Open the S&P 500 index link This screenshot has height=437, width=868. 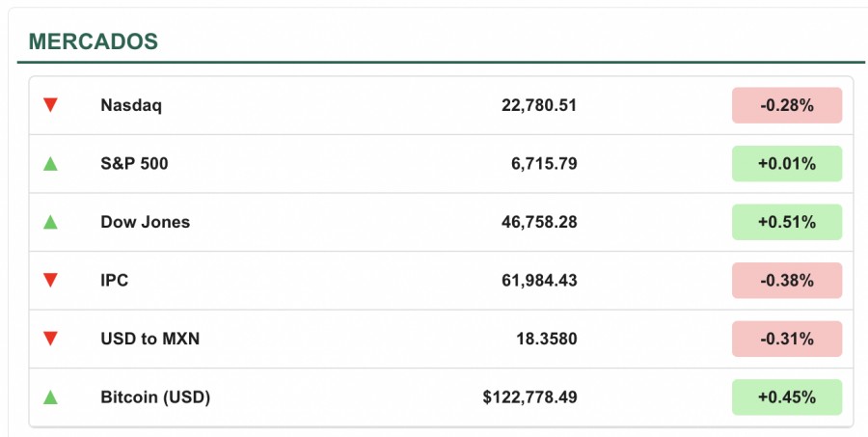pyautogui.click(x=134, y=164)
